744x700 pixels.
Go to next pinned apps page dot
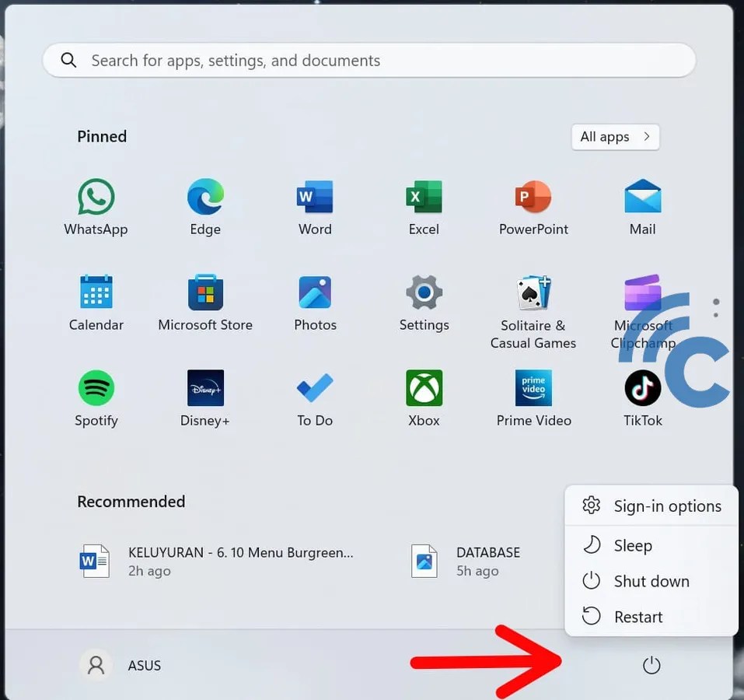(716, 315)
